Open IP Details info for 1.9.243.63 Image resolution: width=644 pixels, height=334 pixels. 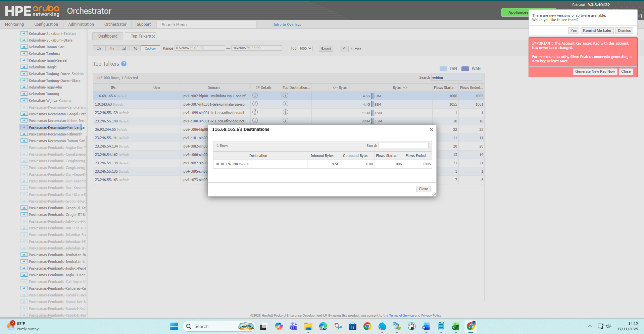tap(255, 104)
